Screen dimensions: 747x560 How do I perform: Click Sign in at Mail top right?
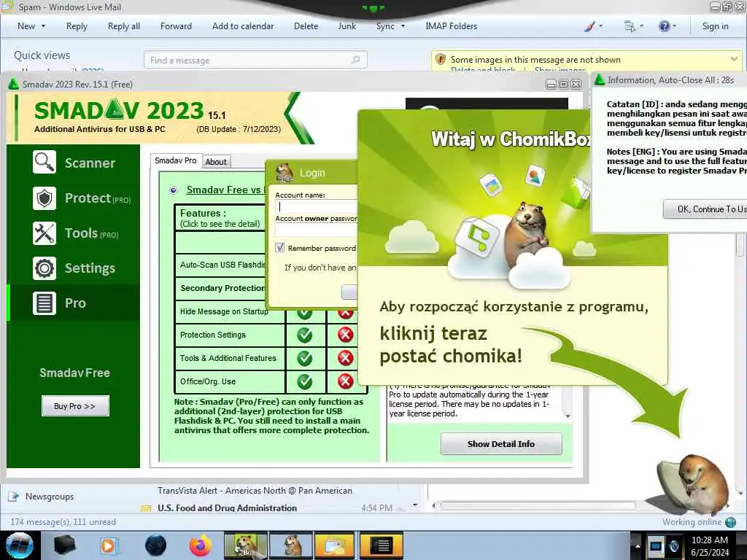(715, 26)
